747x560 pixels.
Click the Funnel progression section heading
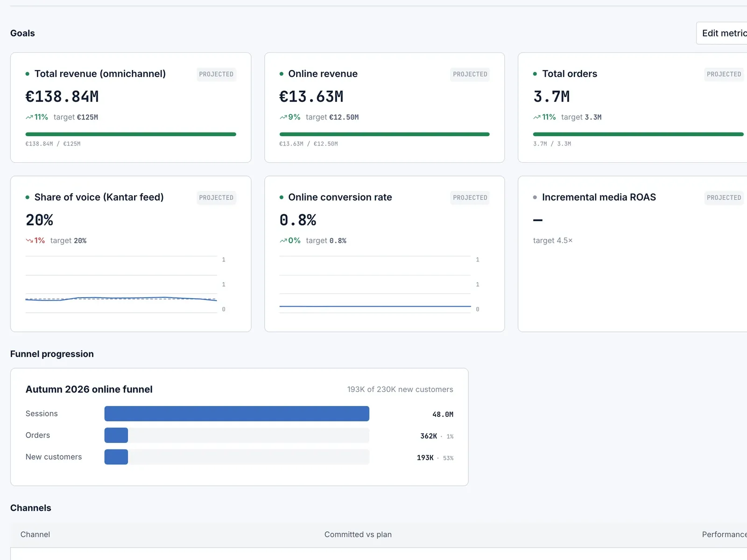pyautogui.click(x=52, y=354)
